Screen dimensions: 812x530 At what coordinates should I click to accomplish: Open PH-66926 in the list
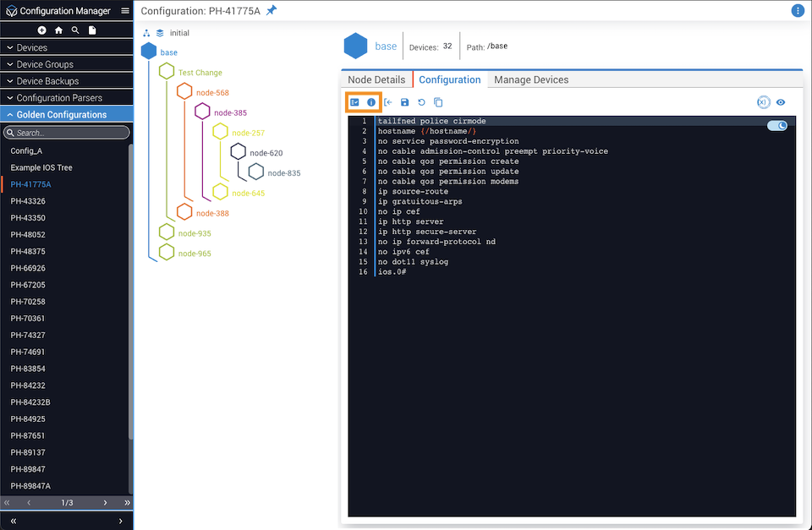pos(28,268)
